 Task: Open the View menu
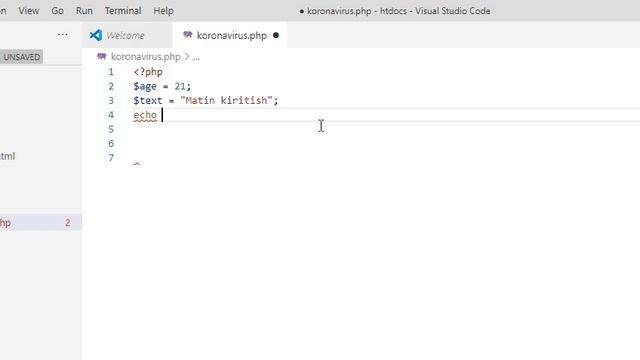tap(29, 11)
